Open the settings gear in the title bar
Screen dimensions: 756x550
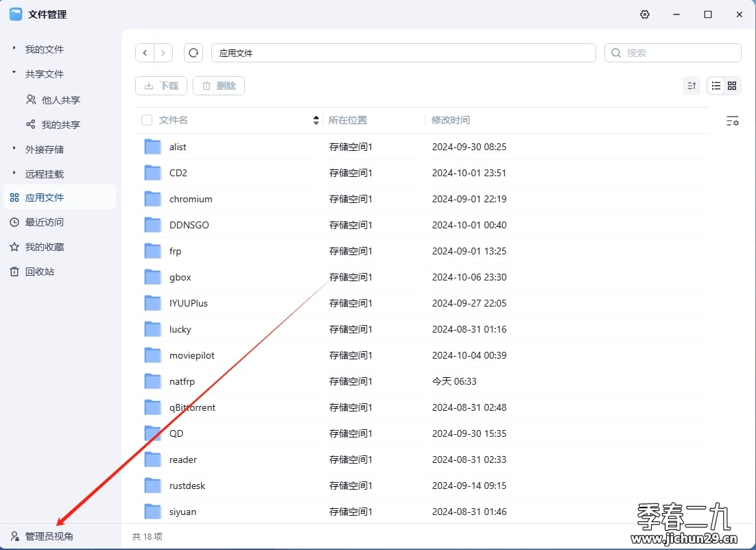click(644, 14)
